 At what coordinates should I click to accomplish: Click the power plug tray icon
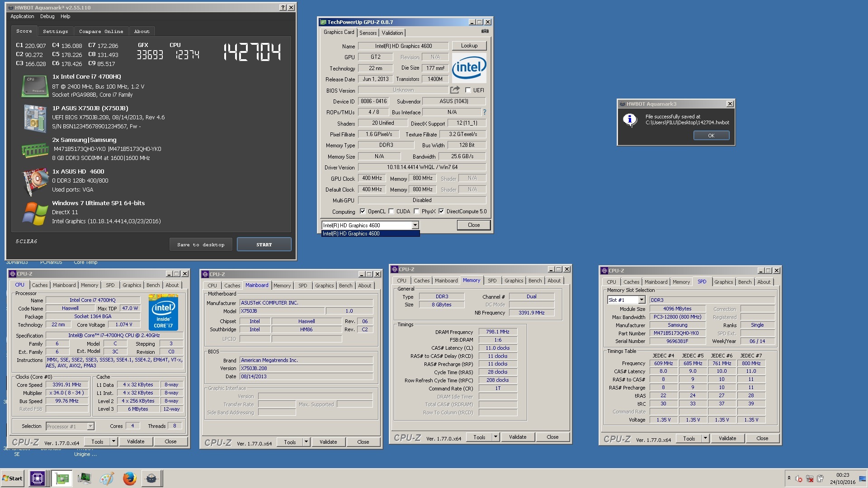pos(821,479)
